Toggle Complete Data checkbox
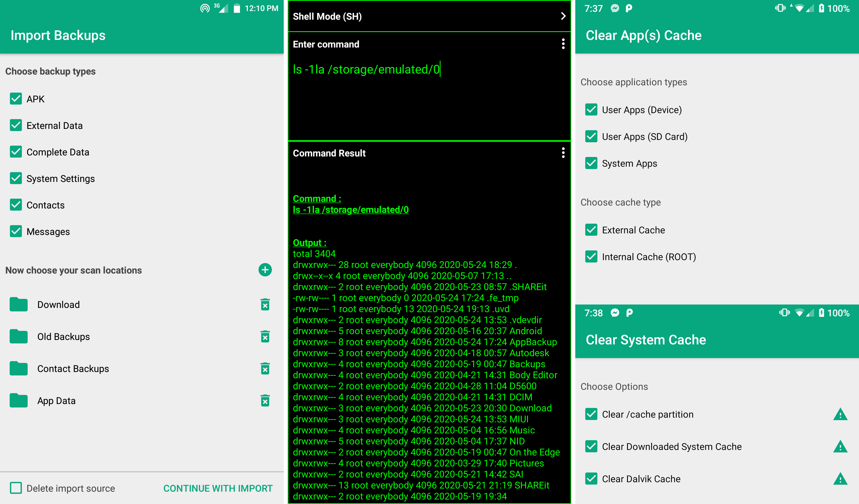The image size is (859, 504). coord(16,152)
